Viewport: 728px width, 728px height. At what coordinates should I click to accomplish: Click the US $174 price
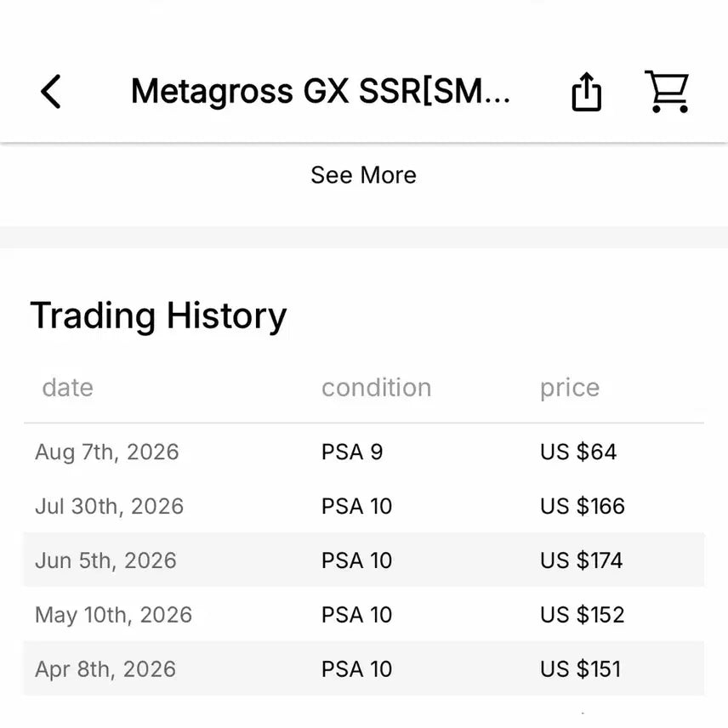[x=581, y=560]
